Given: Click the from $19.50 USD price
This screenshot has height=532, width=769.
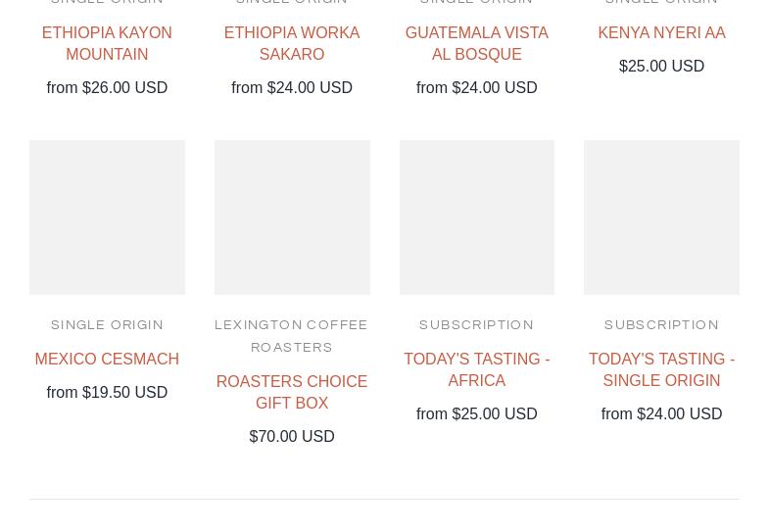Looking at the screenshot, I should pos(107,392).
